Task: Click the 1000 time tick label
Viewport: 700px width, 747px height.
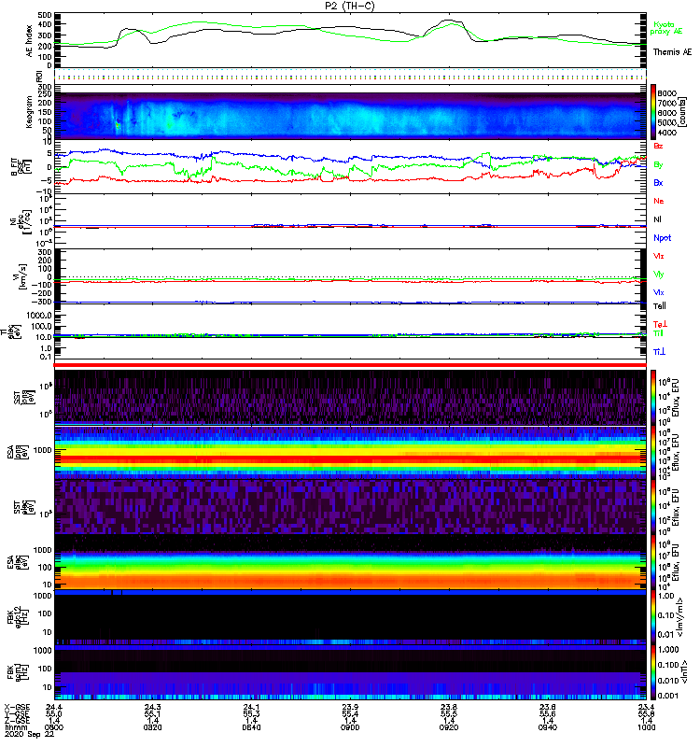Action: pyautogui.click(x=646, y=728)
